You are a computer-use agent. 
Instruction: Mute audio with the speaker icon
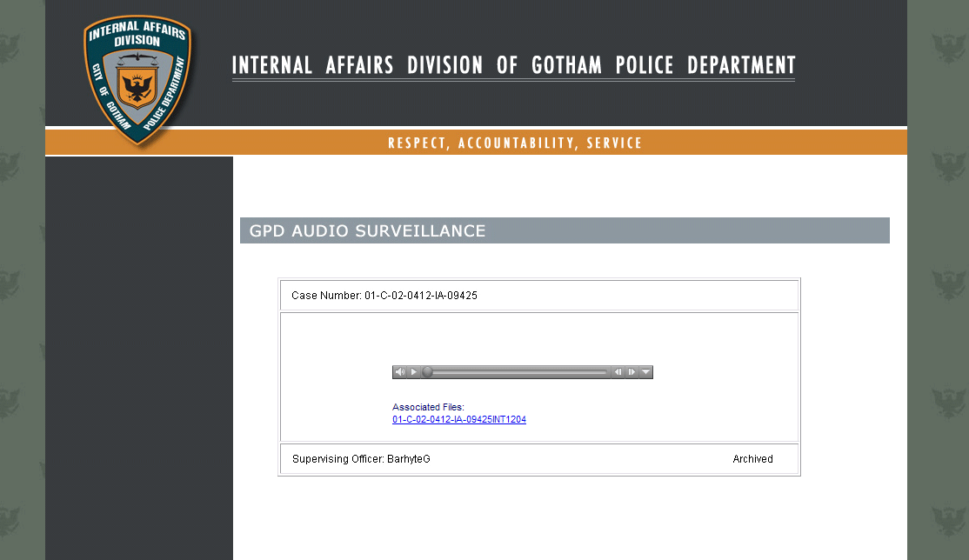(x=400, y=372)
